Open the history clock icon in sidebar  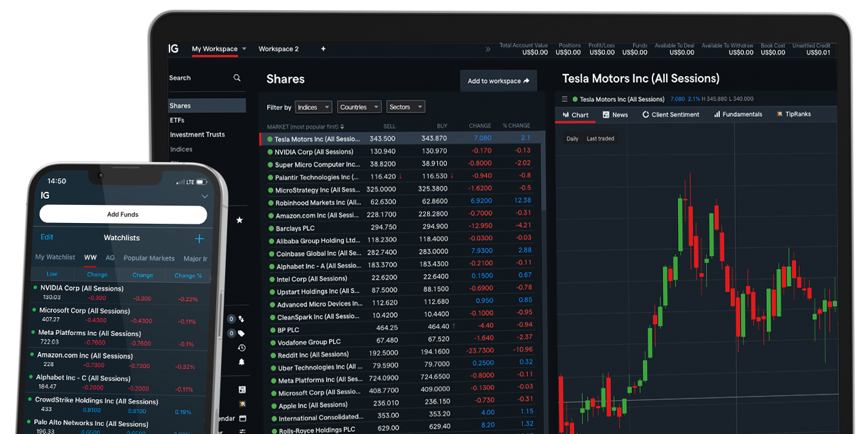coord(241,348)
